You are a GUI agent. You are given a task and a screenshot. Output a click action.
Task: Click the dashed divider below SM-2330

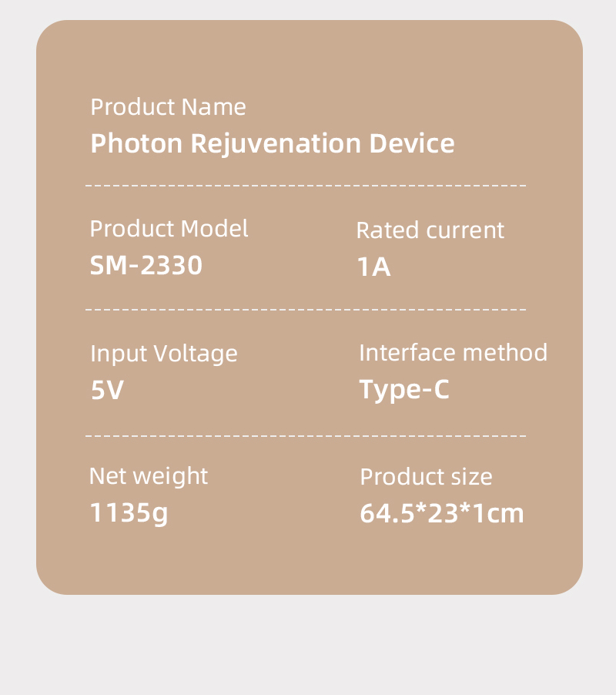click(x=306, y=310)
